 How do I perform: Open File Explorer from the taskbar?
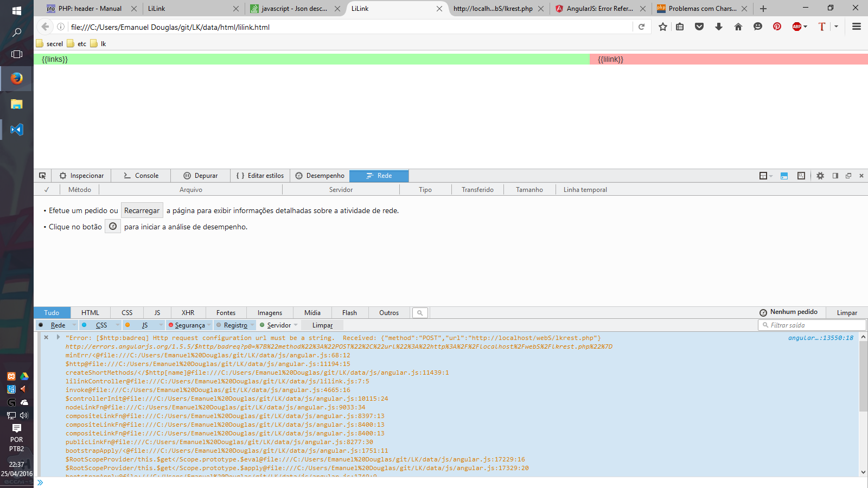point(17,104)
